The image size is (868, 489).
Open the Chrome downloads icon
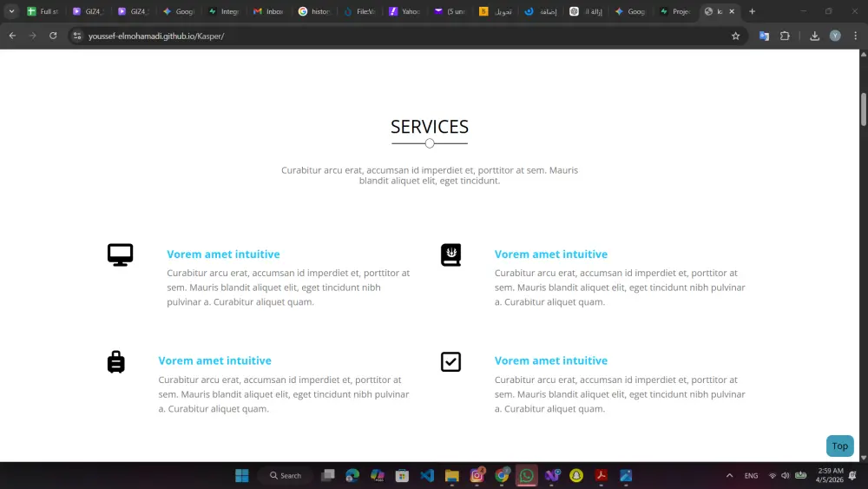coord(814,36)
